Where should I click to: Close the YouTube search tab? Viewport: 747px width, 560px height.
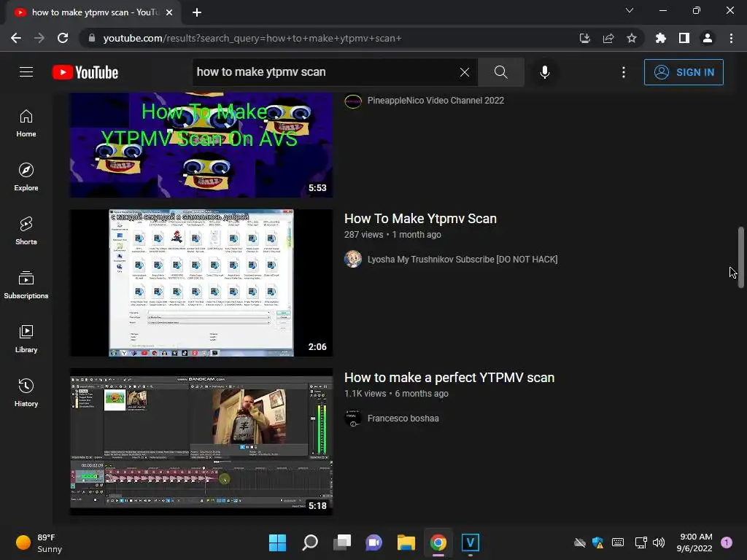pos(169,12)
